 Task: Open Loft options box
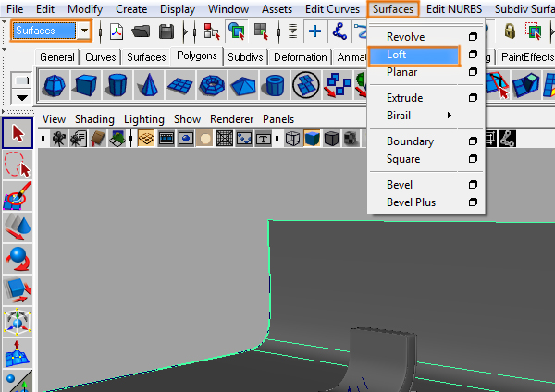pyautogui.click(x=473, y=55)
